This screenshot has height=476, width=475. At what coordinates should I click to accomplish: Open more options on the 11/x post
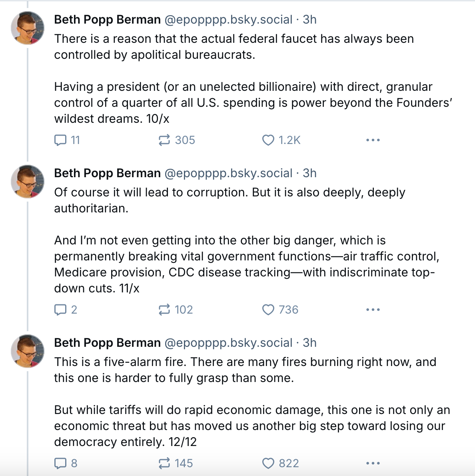click(x=373, y=310)
